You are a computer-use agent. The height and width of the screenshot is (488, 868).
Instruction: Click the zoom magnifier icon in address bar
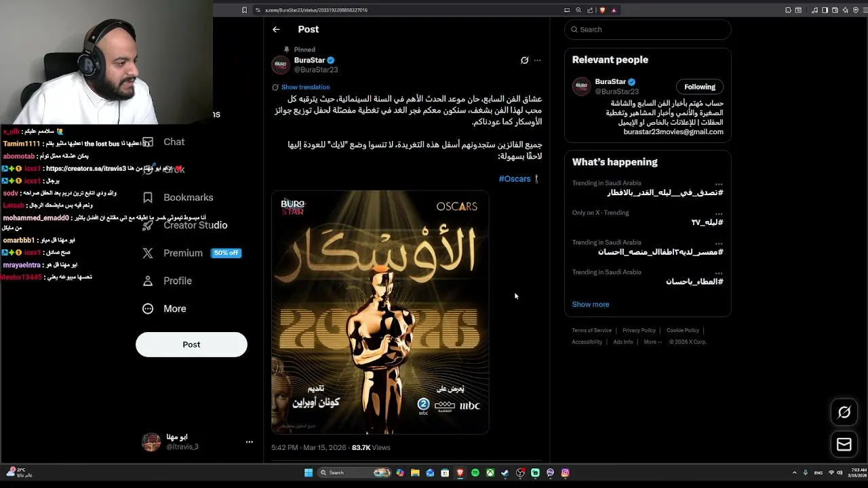pyautogui.click(x=578, y=10)
